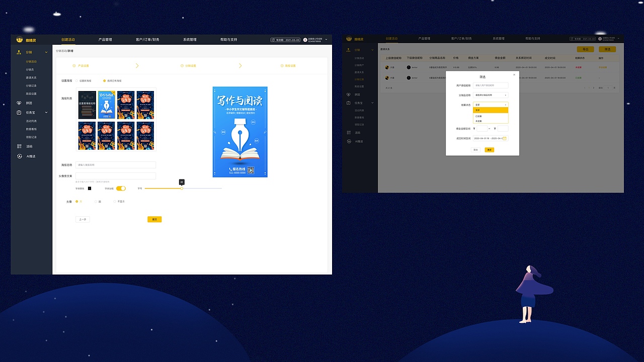Click the 海报设置 step icon
The image size is (644, 362).
click(x=282, y=66)
